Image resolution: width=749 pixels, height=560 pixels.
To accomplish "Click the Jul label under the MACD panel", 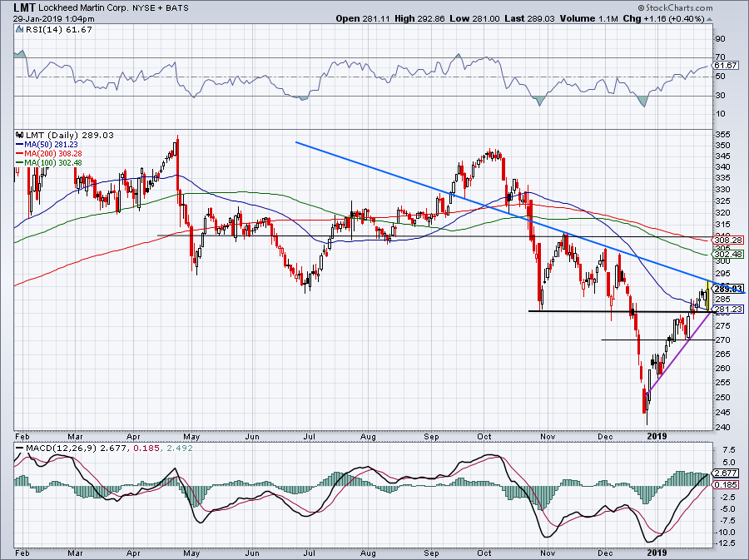I will click(x=309, y=553).
